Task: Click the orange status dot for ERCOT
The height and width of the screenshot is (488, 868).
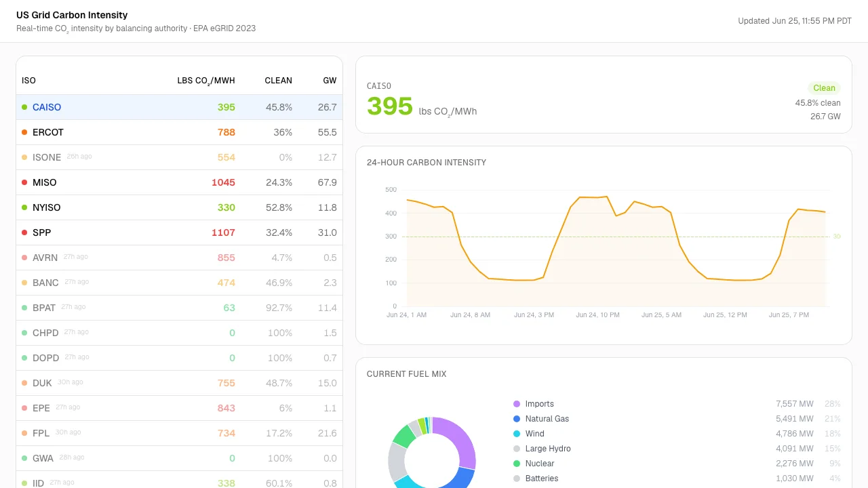Action: click(24, 132)
